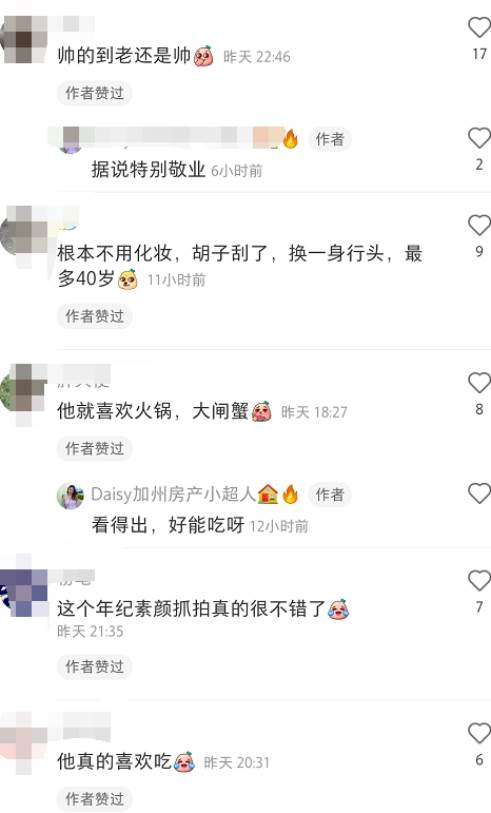Tap 作者赞过 badge under 他真的喜欢吃
491x813 pixels.
pyautogui.click(x=94, y=799)
